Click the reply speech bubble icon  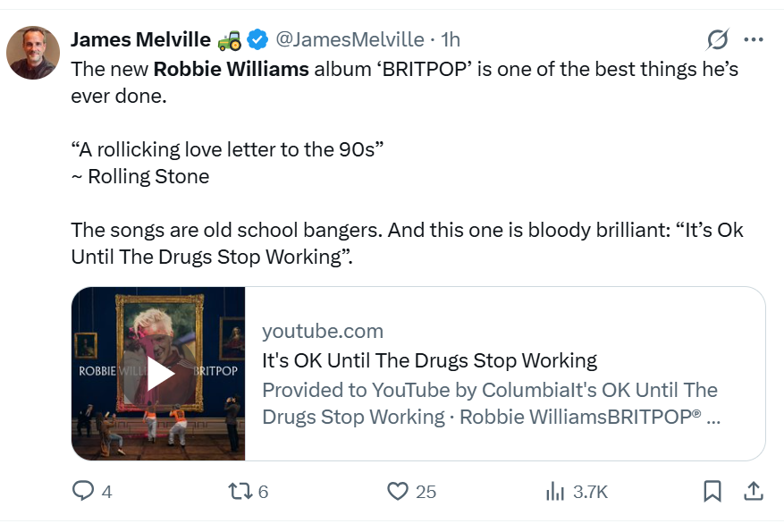[82, 491]
